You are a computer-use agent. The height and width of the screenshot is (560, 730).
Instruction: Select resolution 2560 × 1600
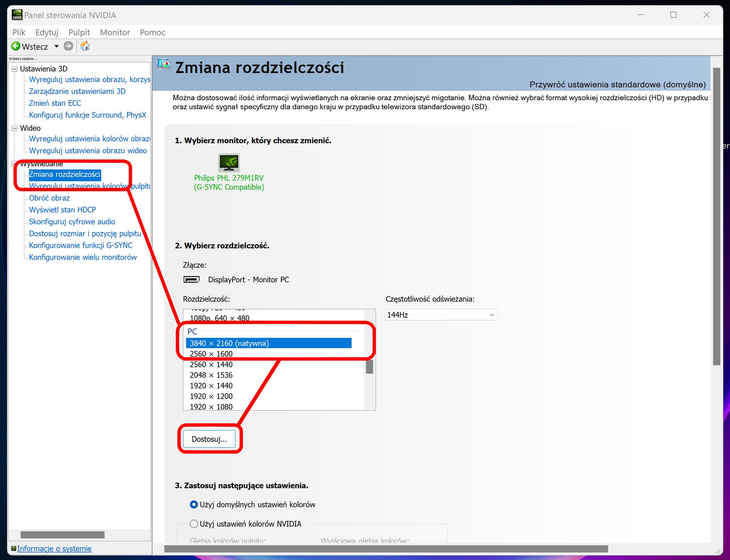[x=268, y=354]
